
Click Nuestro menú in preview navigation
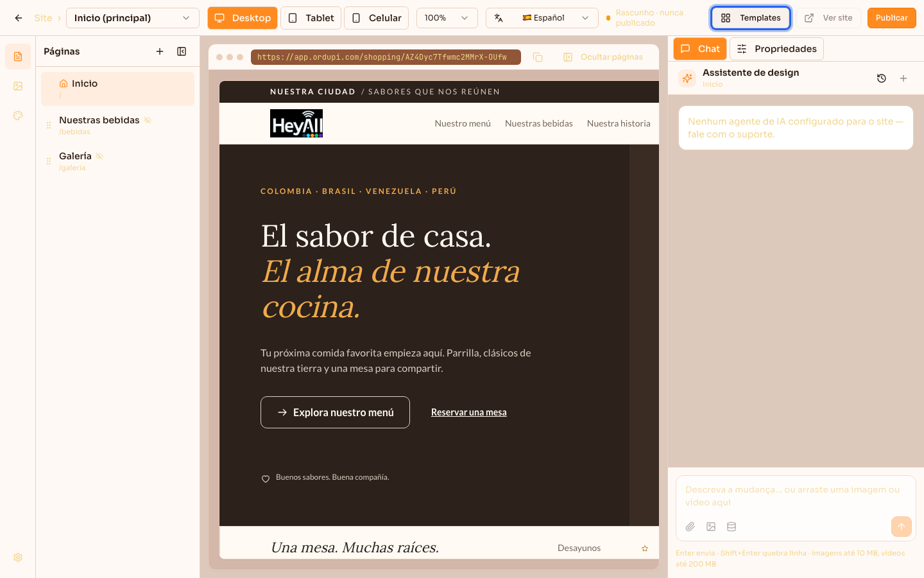pyautogui.click(x=463, y=123)
